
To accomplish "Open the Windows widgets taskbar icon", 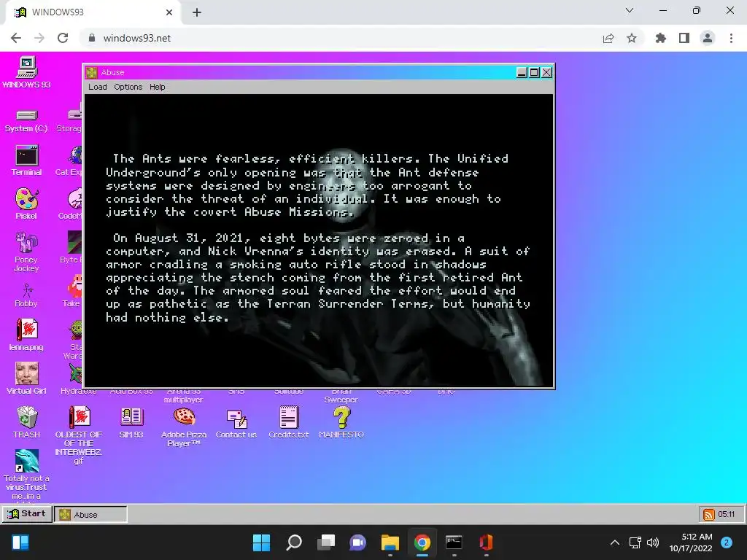I will pyautogui.click(x=20, y=542).
